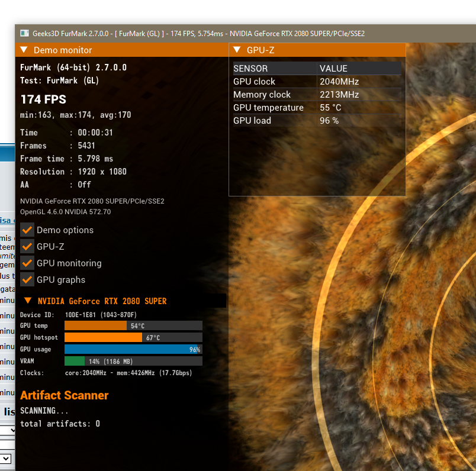
Task: Uncheck the Demo options checkbox
Action: (27, 230)
